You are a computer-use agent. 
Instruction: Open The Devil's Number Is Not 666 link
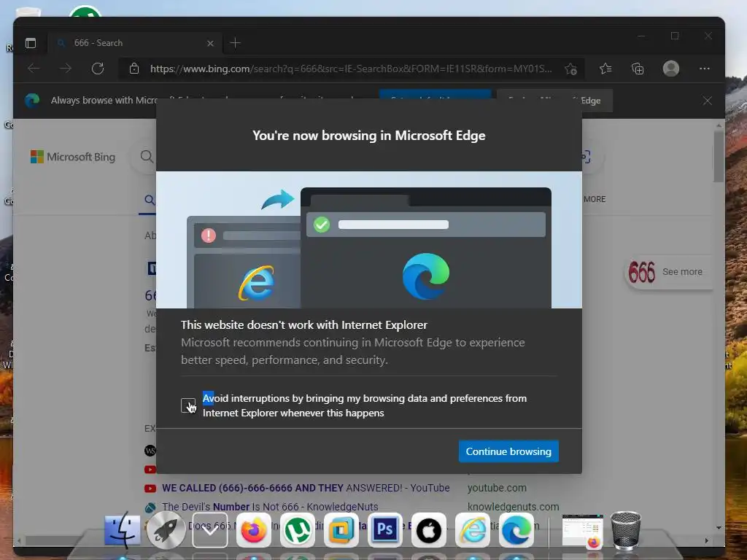[270, 507]
